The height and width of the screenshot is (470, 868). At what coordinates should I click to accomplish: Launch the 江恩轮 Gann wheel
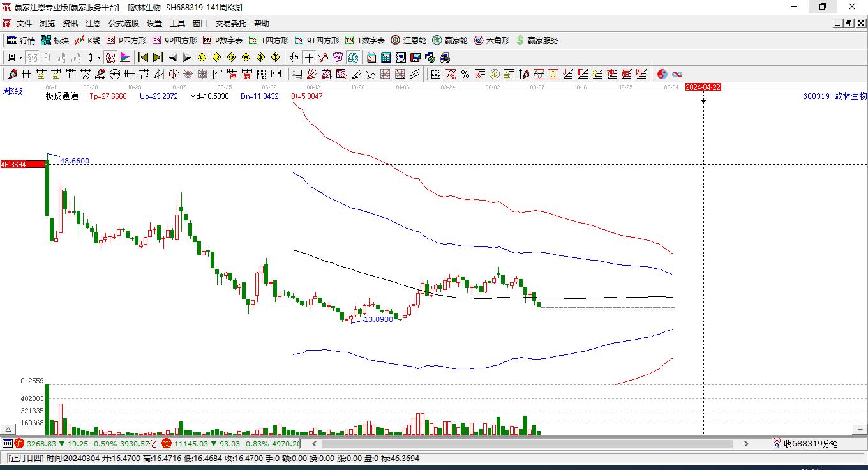pos(408,40)
